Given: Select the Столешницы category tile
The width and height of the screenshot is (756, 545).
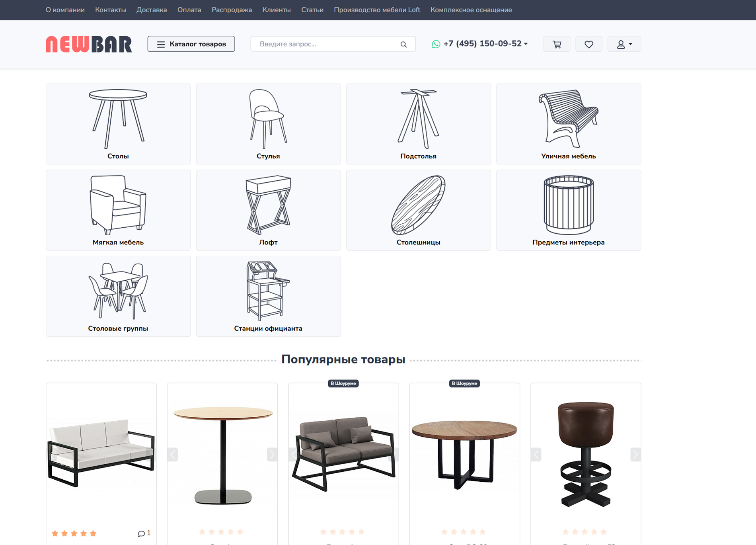Looking at the screenshot, I should coord(418,210).
